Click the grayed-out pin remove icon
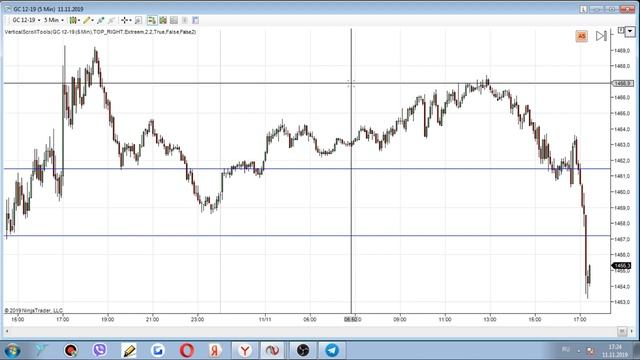The width and height of the screenshot is (640, 360). point(111,20)
